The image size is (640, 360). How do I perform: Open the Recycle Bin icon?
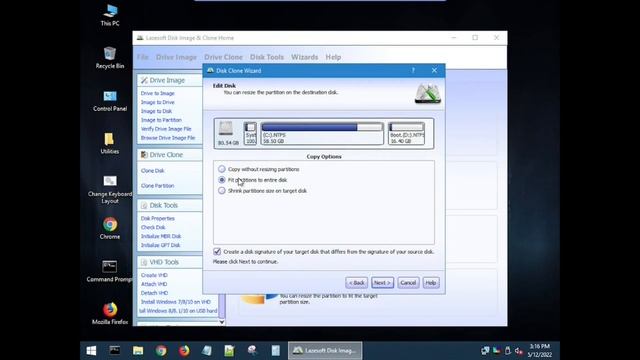(x=110, y=58)
